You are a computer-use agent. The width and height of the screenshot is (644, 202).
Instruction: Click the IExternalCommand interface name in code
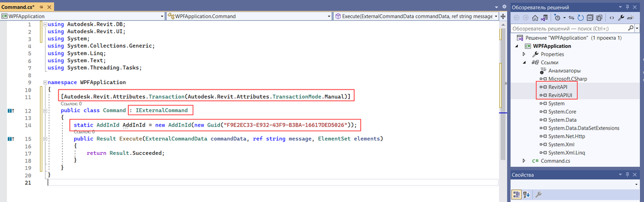[x=161, y=110]
